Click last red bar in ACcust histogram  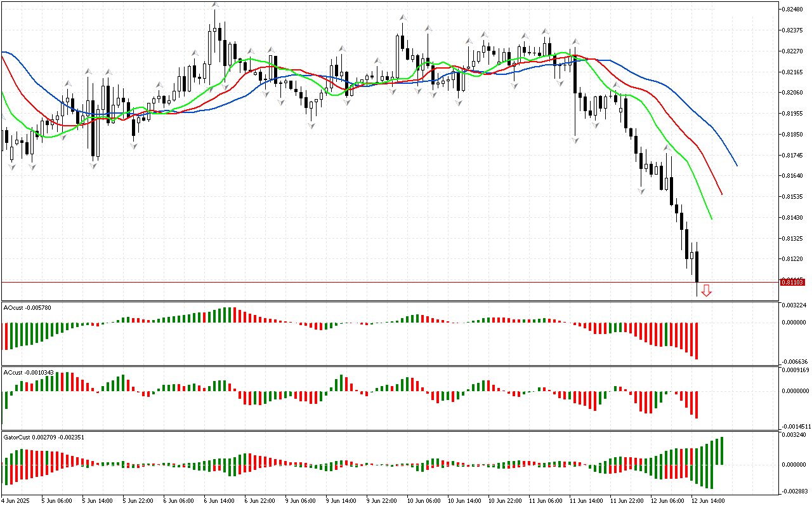(x=697, y=404)
